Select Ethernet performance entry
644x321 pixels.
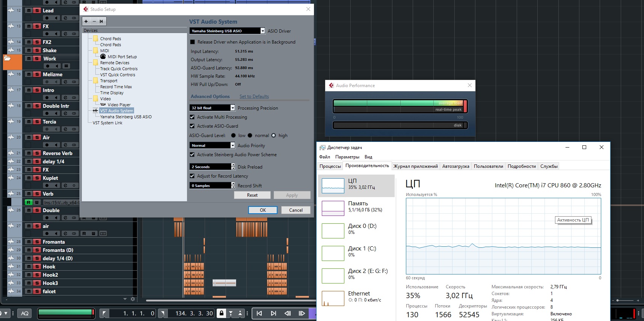coord(356,298)
